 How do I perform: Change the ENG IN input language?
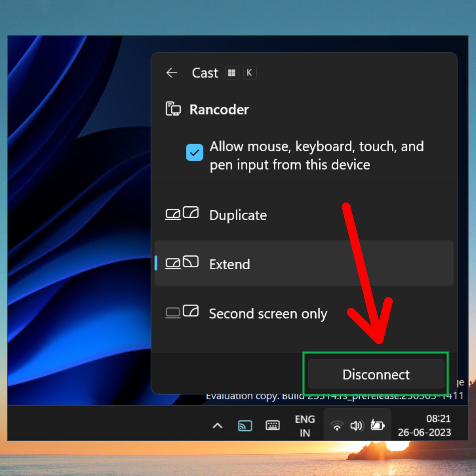pos(305,426)
